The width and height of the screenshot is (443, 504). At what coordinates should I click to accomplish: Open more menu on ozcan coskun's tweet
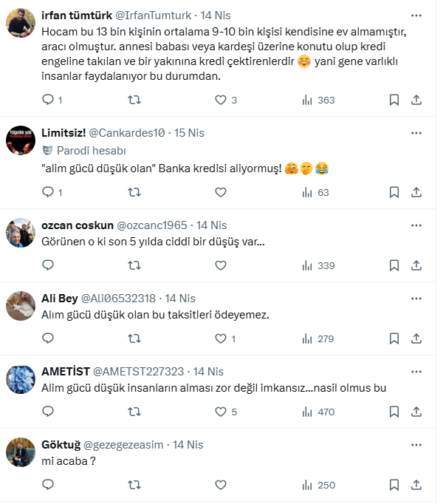pyautogui.click(x=416, y=225)
